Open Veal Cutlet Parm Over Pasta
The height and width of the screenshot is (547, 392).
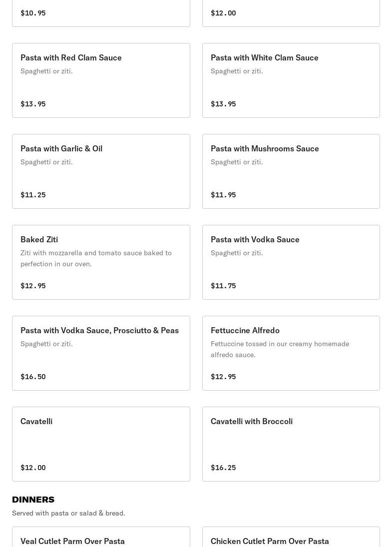pyautogui.click(x=101, y=539)
